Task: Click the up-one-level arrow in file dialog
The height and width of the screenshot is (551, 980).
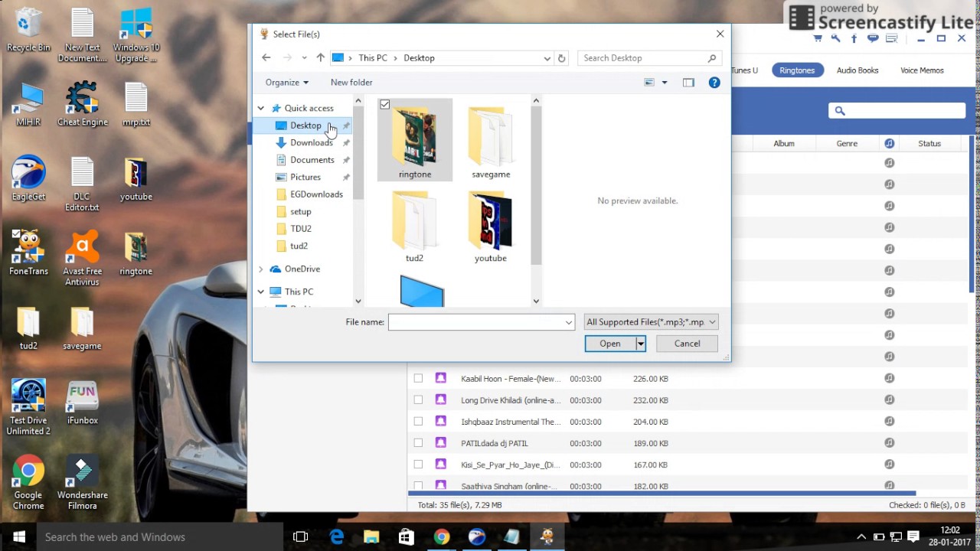Action: click(320, 57)
